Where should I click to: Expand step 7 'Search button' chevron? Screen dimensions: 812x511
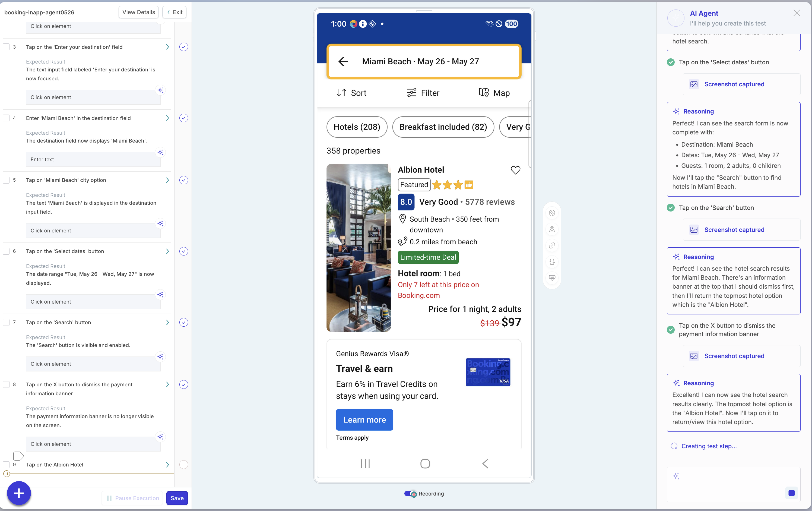167,323
